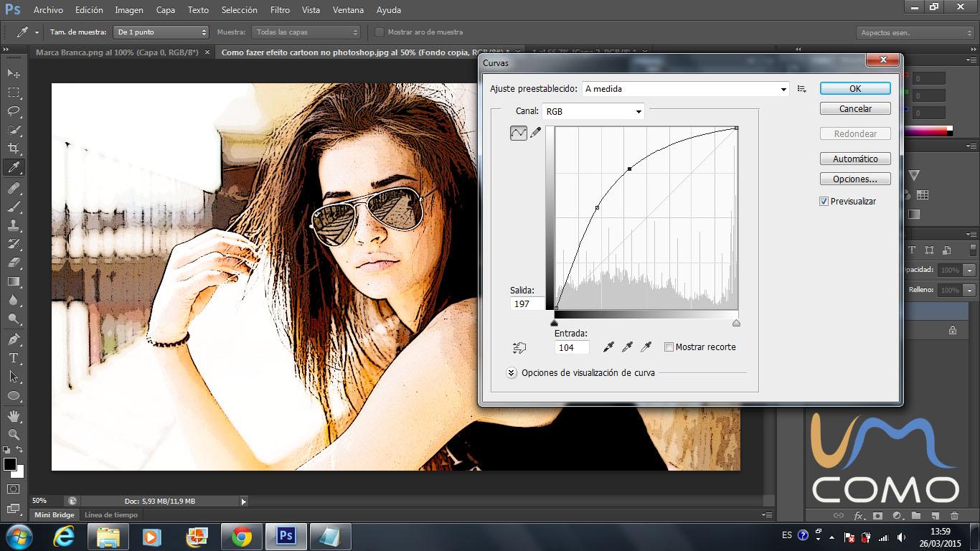Select the white point eyedropper in Curvas
This screenshot has height=551, width=980.
646,347
